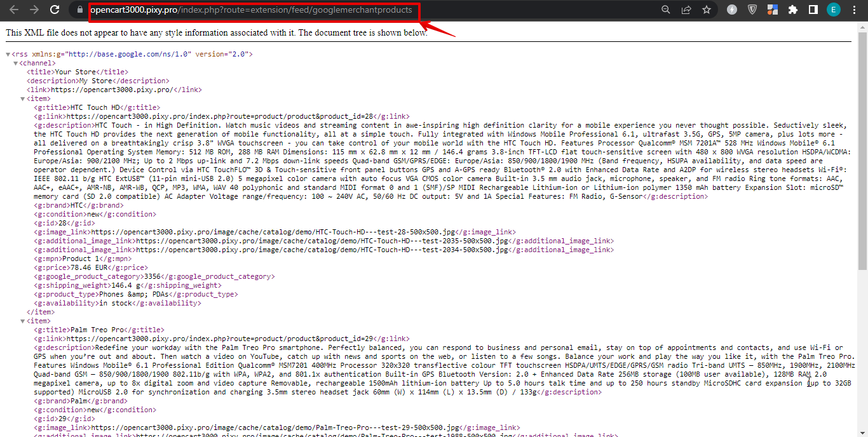Collapse the Palm Treo Pro item node
868x437 pixels.
pyautogui.click(x=22, y=321)
